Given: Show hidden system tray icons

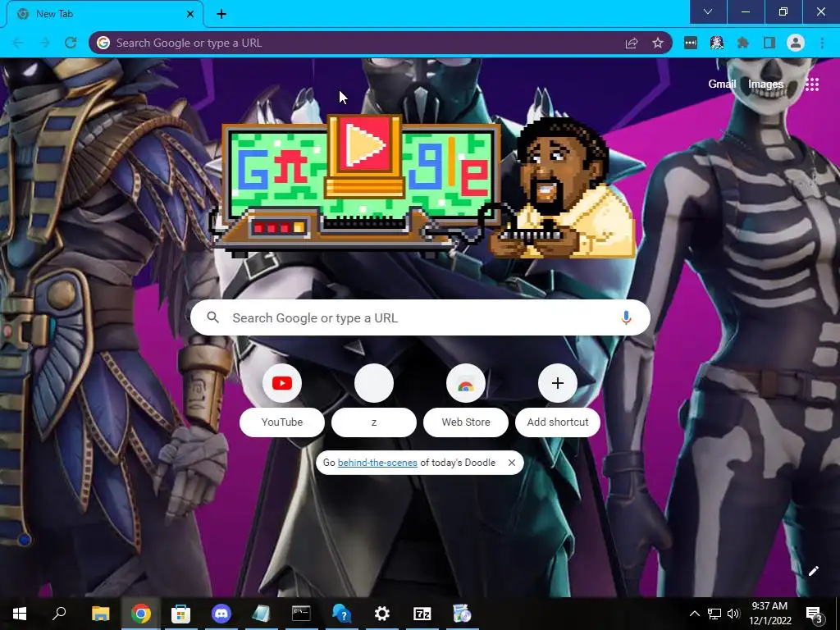Looking at the screenshot, I should [694, 614].
